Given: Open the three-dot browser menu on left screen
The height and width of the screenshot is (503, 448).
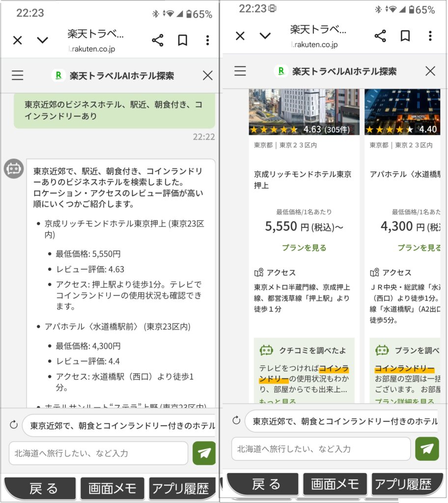Looking at the screenshot, I should tap(208, 40).
